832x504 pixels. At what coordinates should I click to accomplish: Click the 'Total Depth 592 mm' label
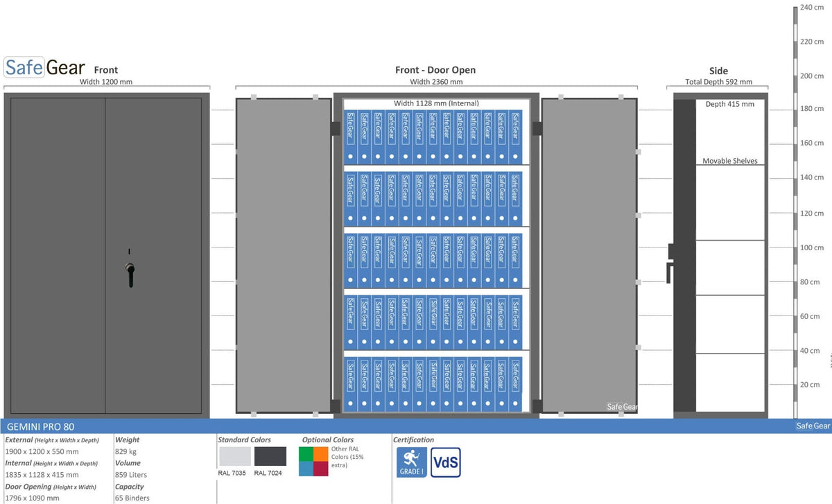coord(718,82)
